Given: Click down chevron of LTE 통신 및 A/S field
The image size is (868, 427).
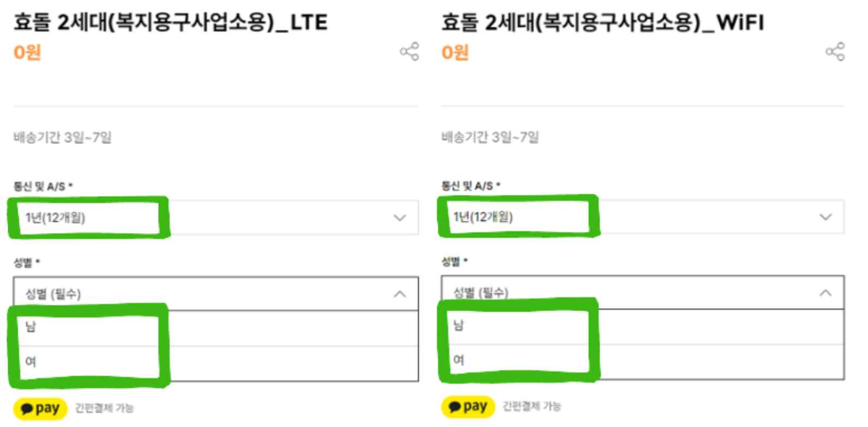Looking at the screenshot, I should click(x=400, y=218).
